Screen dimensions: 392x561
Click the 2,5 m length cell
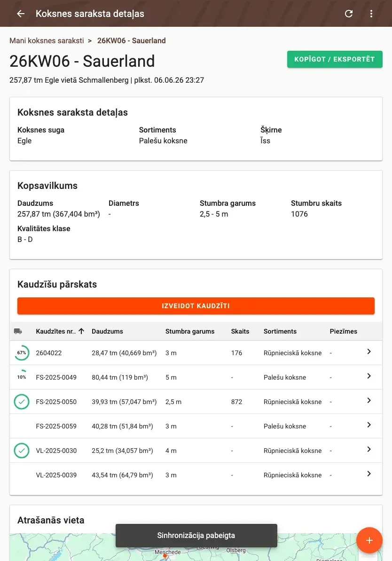coord(173,402)
